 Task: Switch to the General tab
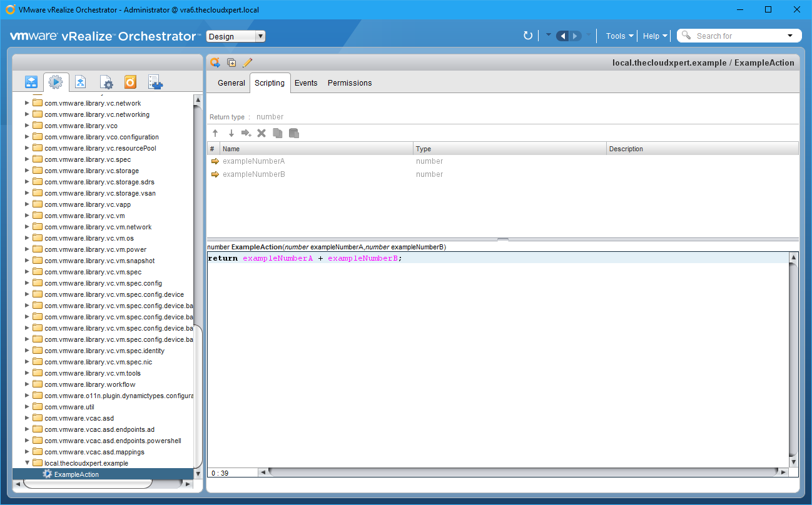231,82
